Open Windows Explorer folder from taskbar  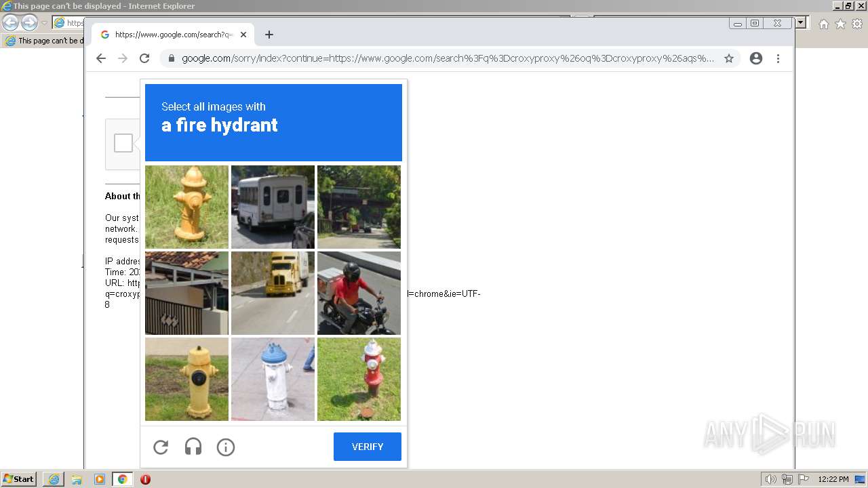(77, 479)
